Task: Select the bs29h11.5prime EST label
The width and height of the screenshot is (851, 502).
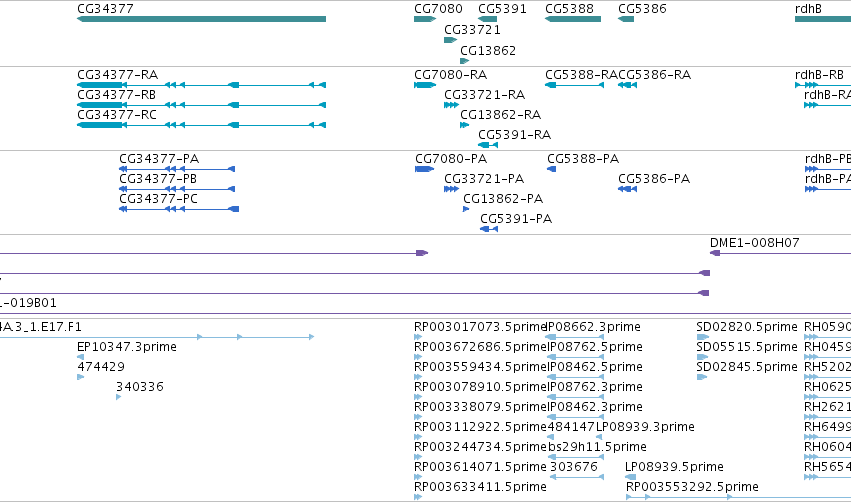Action: 597,447
